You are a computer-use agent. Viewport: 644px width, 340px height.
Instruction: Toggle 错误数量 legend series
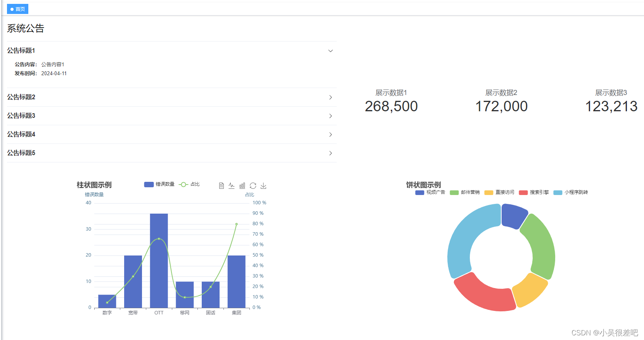[x=159, y=184]
